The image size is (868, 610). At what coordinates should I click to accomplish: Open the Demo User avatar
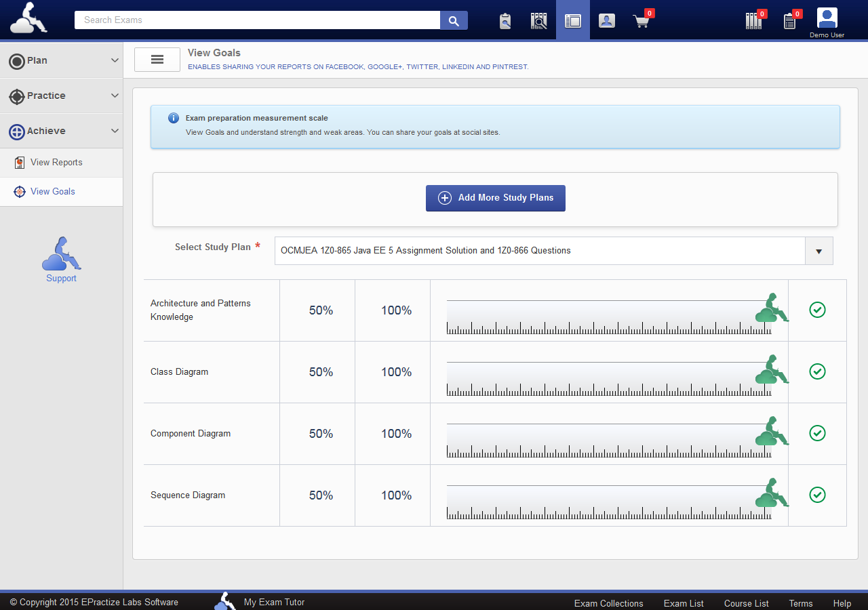pyautogui.click(x=827, y=19)
